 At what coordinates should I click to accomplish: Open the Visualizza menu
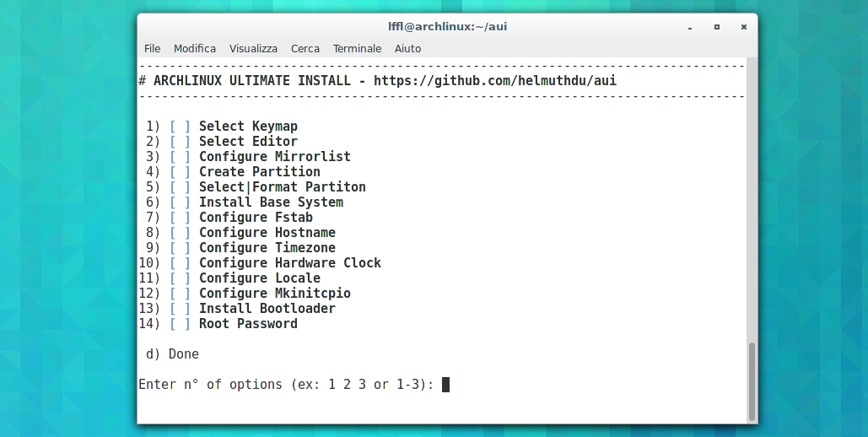pos(254,49)
